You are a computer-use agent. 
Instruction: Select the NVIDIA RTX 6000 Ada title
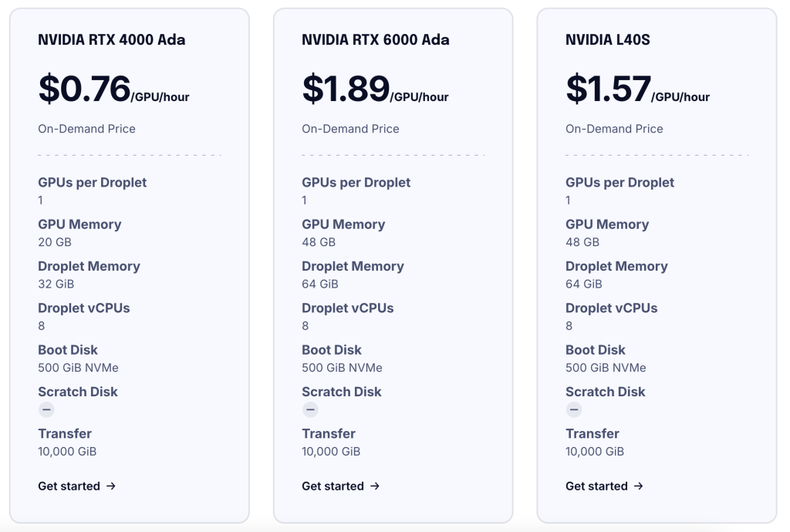click(x=376, y=40)
